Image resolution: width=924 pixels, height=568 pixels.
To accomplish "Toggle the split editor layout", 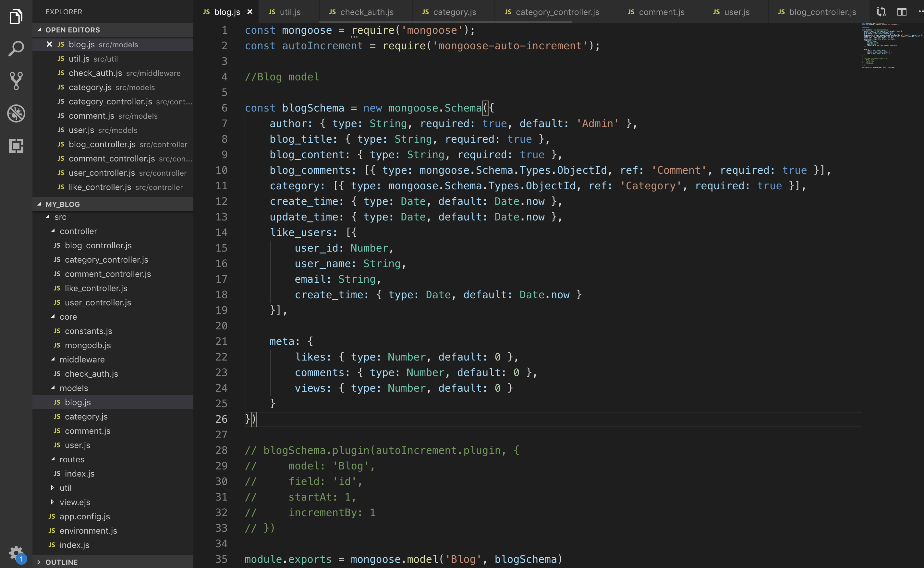I will [901, 12].
